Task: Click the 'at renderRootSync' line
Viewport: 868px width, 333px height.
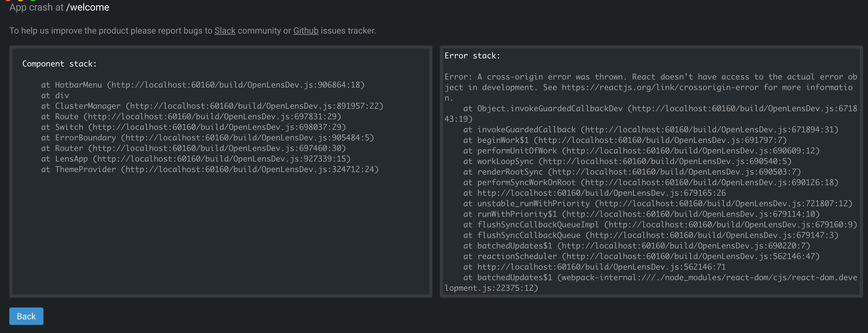Action: (632, 172)
